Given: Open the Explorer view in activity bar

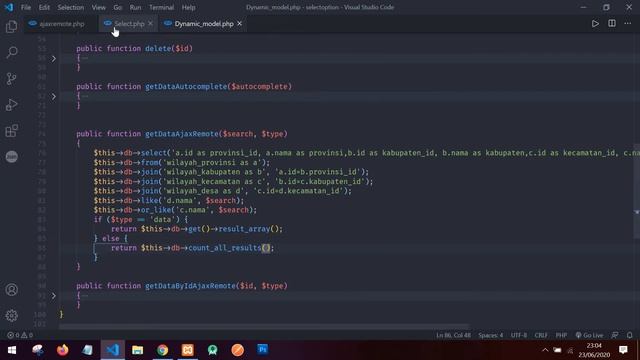Looking at the screenshot, I should point(11,27).
